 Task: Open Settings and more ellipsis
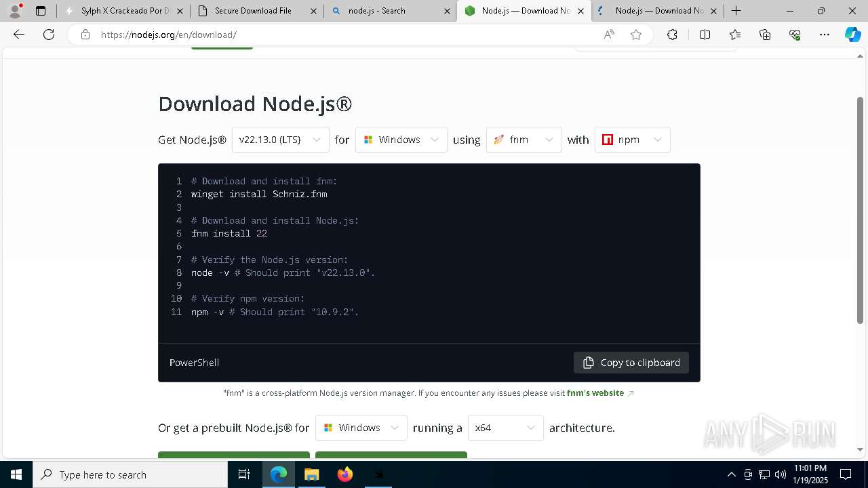(x=825, y=35)
